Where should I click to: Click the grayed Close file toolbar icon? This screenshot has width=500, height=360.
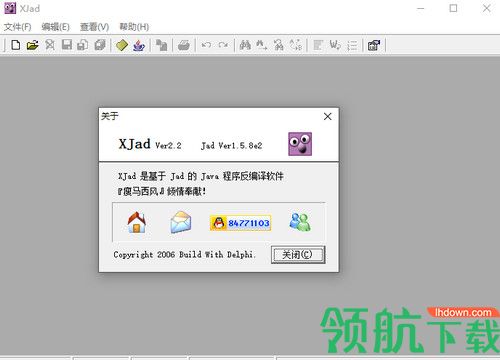click(x=50, y=45)
